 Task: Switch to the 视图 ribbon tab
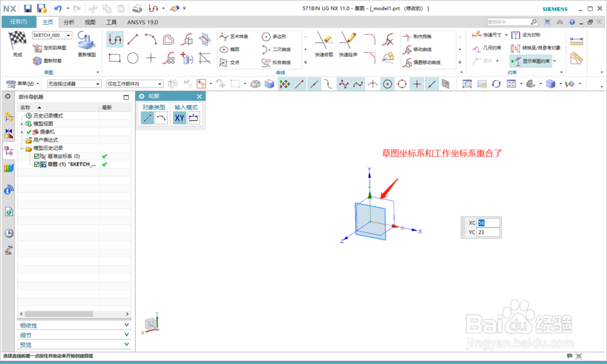tap(90, 22)
